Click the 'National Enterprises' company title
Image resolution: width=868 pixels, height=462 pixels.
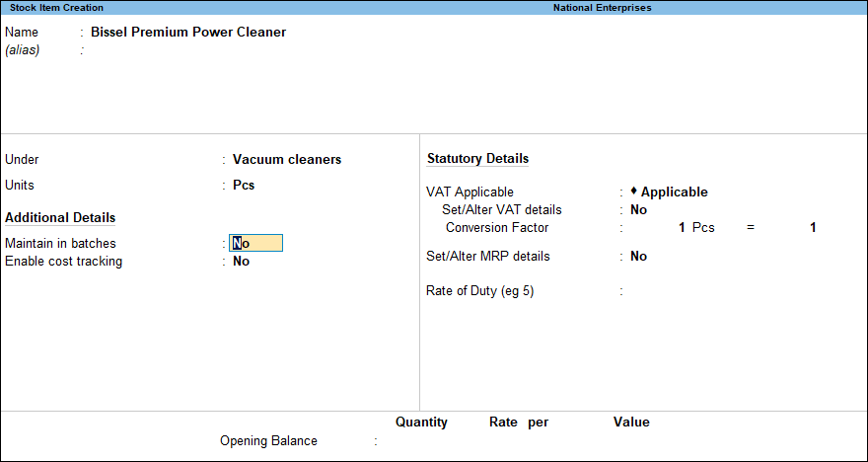click(603, 8)
